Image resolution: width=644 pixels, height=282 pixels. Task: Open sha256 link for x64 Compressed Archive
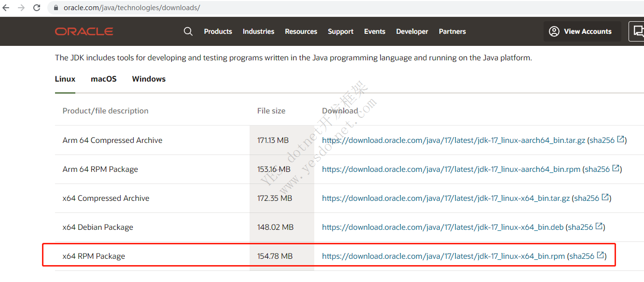(587, 198)
